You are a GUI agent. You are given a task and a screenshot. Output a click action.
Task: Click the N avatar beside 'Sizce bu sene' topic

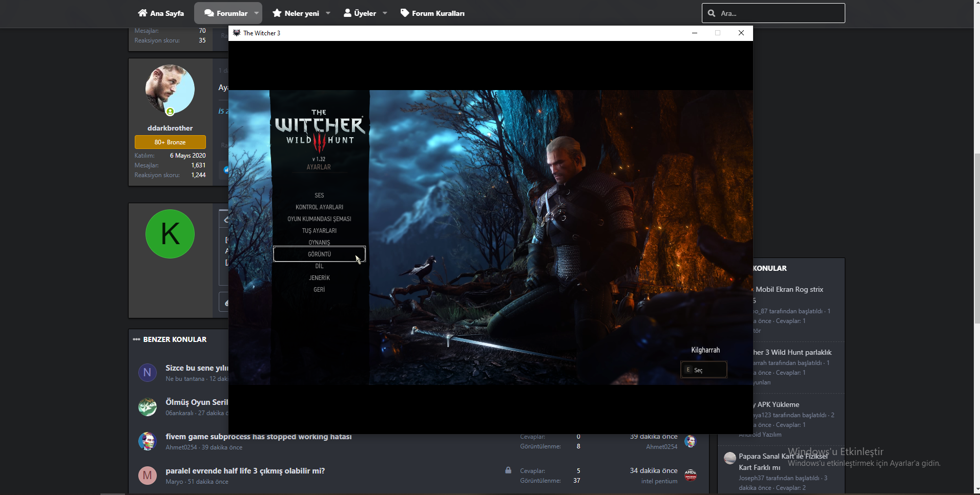click(148, 373)
